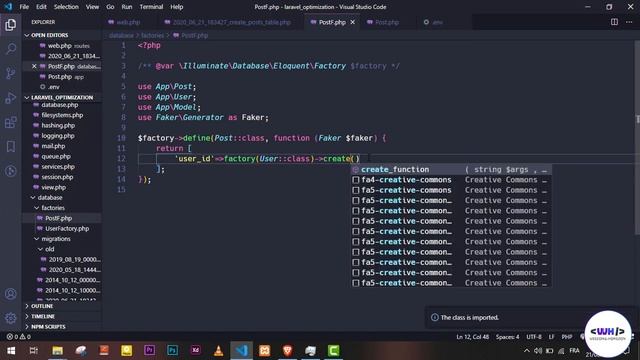This screenshot has width=640, height=360.
Task: Open the Help menu
Action: coord(176,7)
